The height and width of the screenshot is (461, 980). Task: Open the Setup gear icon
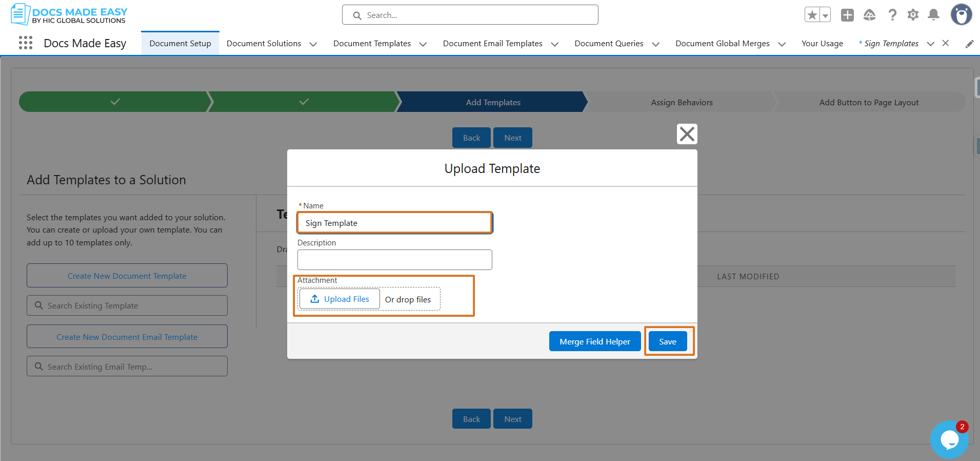(x=913, y=15)
